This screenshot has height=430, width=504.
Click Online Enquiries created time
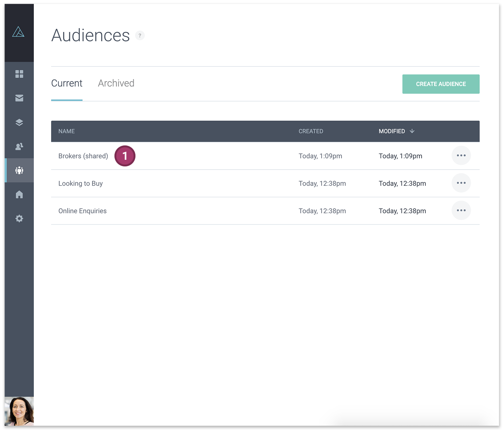pos(322,211)
